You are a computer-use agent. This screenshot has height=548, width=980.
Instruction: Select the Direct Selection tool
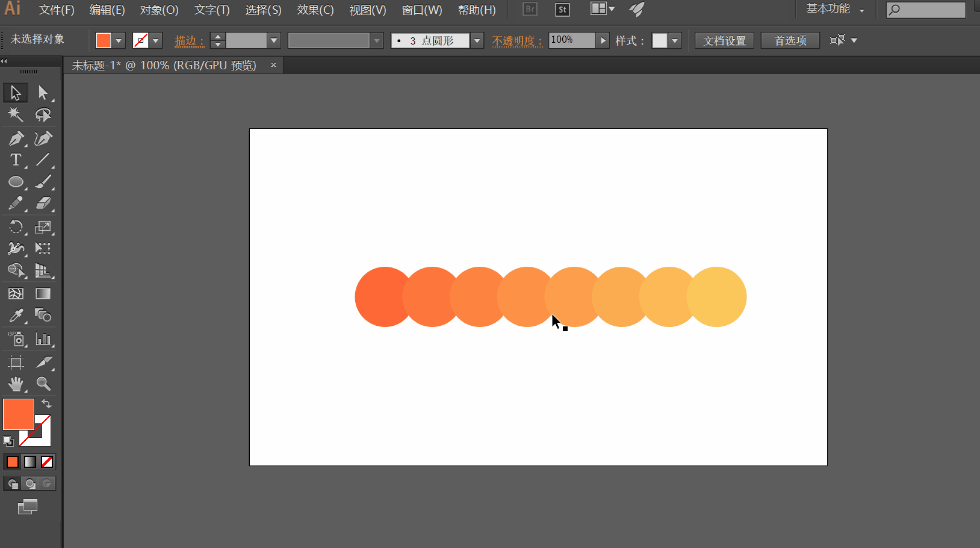point(43,93)
